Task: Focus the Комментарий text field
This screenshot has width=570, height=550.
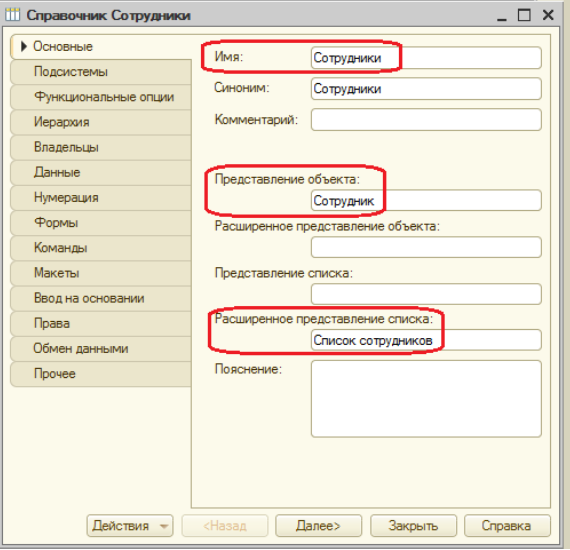Action: point(426,120)
